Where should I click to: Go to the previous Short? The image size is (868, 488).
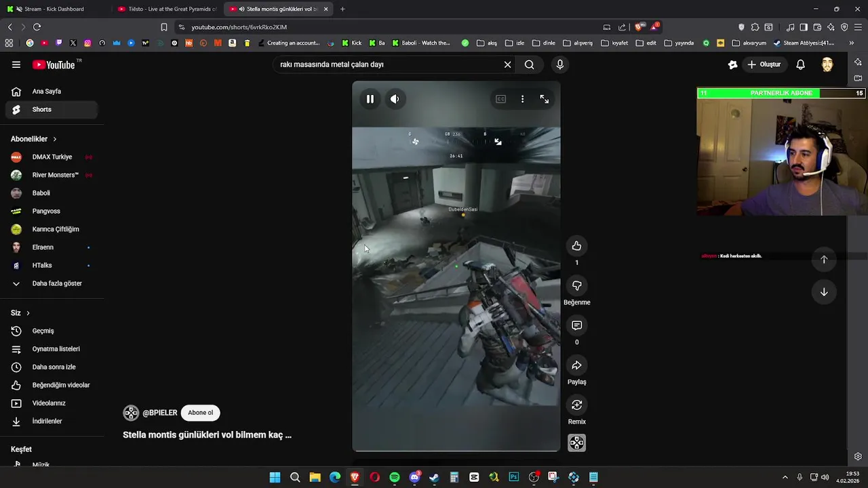click(824, 260)
